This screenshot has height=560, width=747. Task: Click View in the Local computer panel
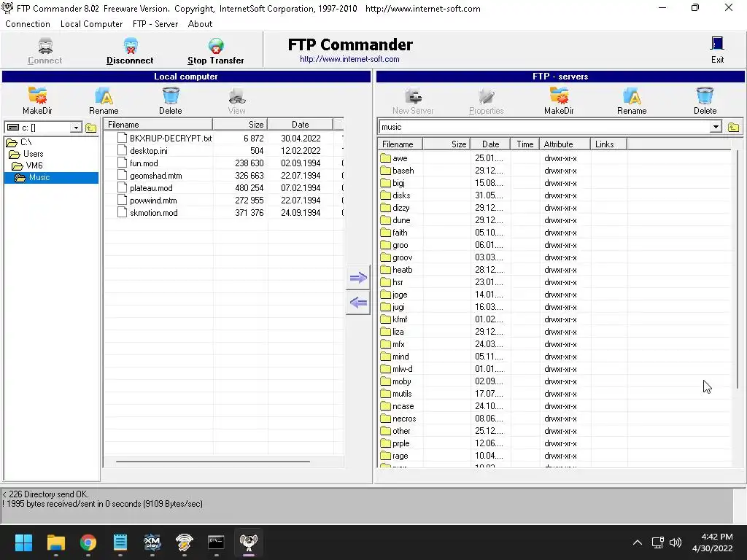point(237,101)
